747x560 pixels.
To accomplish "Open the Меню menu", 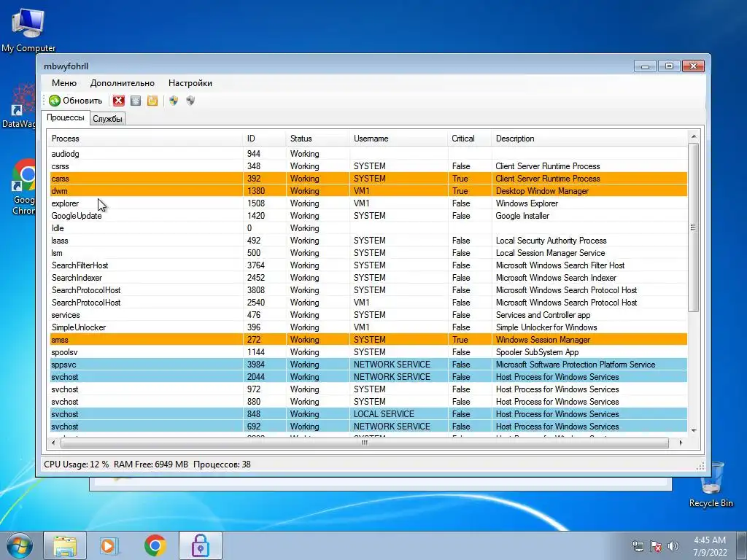I will pos(64,83).
